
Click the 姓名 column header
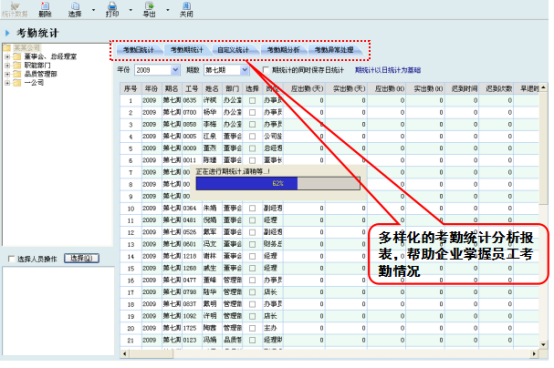coord(212,89)
